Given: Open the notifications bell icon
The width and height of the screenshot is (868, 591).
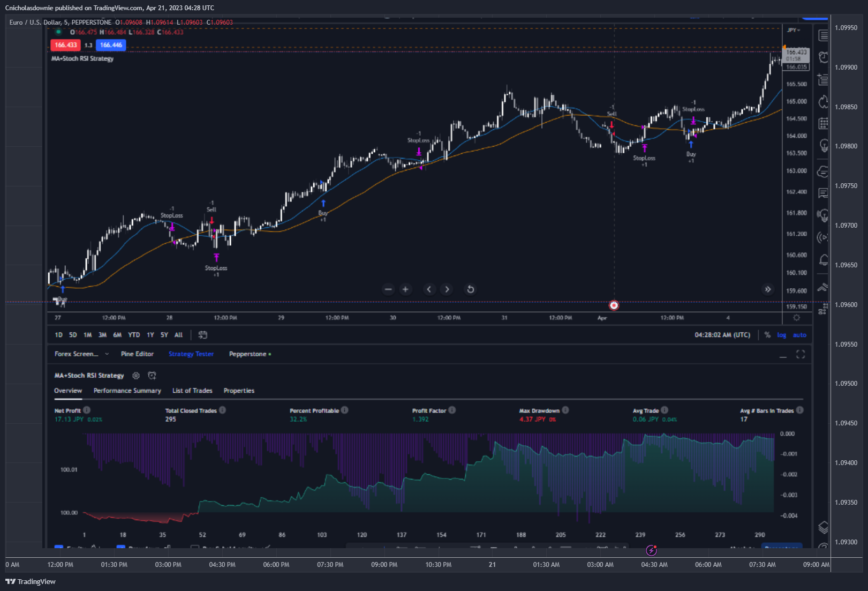Looking at the screenshot, I should (x=823, y=260).
